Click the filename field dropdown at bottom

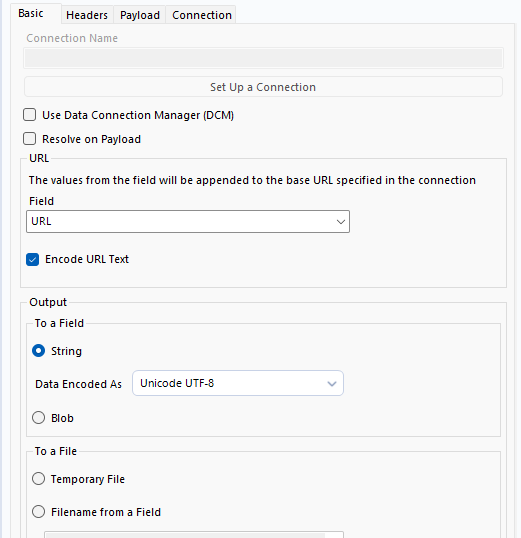coord(194,535)
